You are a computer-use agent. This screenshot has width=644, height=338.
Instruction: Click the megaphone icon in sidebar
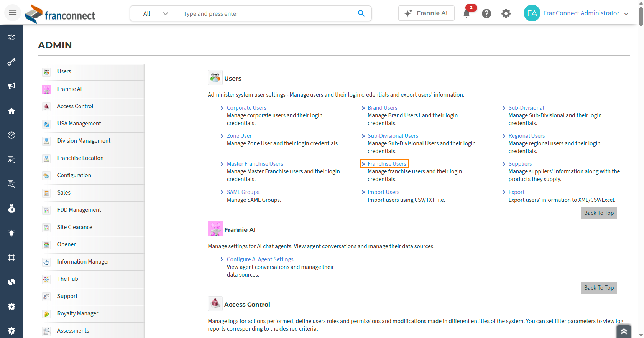(11, 86)
